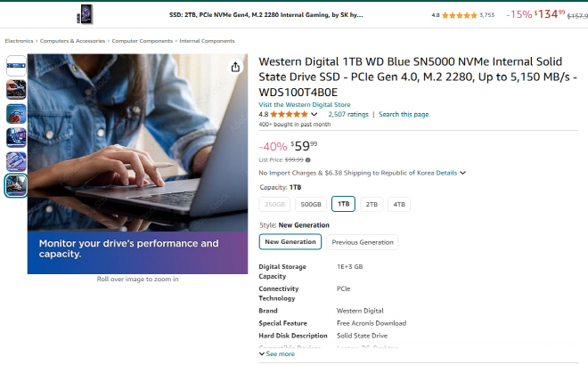Click Search this page link
Viewport: 588px width, 365px height.
pyautogui.click(x=404, y=114)
